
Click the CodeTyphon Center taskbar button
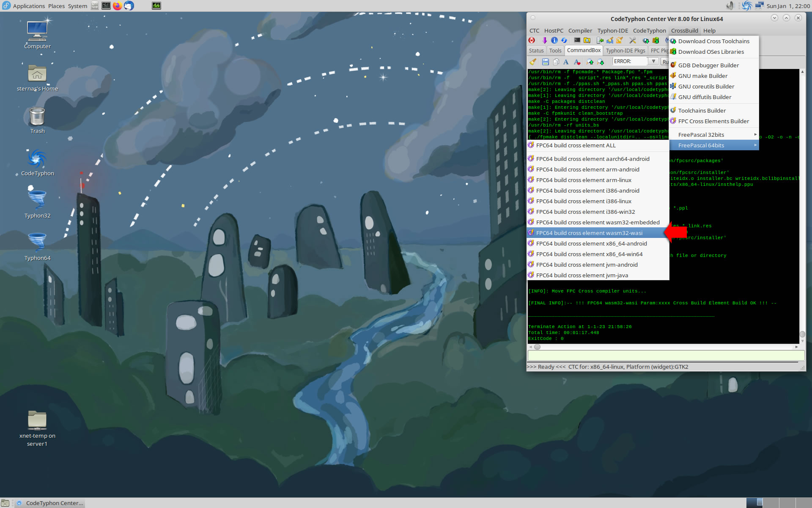coord(50,503)
